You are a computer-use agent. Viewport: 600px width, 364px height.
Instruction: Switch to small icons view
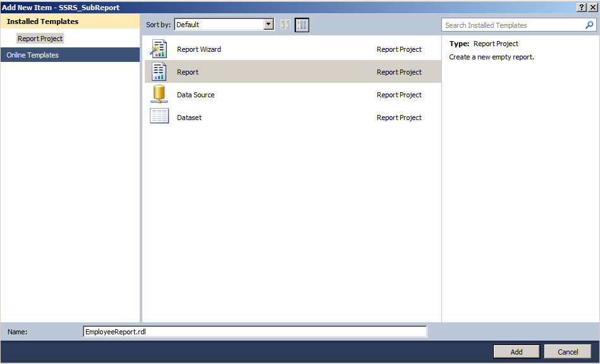click(x=286, y=25)
